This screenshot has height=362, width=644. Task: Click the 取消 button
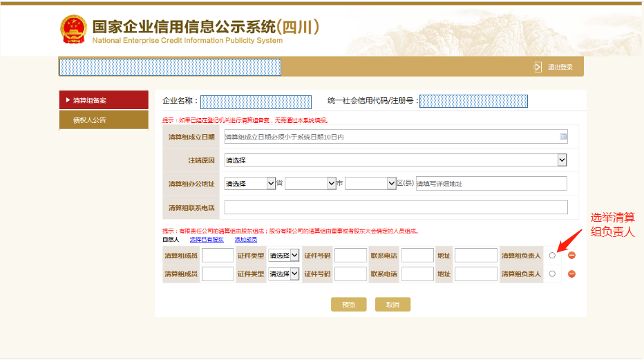[392, 305]
